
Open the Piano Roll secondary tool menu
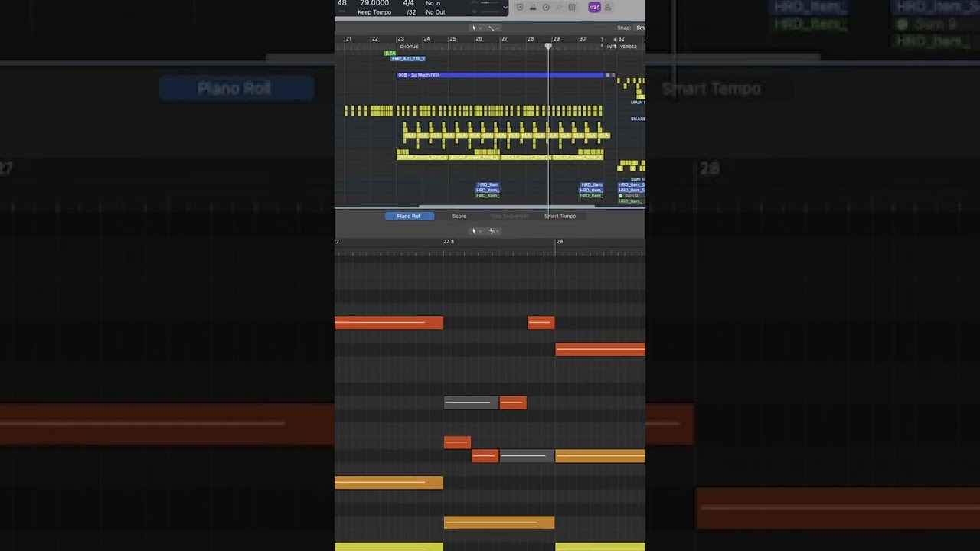tap(494, 230)
